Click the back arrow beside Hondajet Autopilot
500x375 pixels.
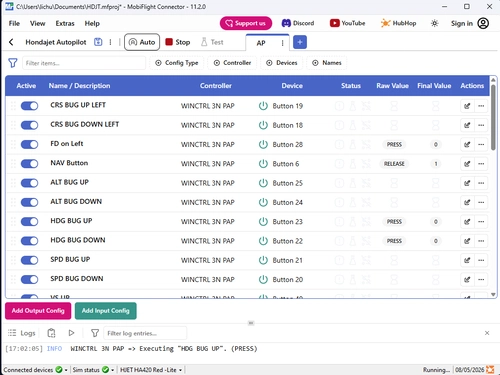[11, 42]
